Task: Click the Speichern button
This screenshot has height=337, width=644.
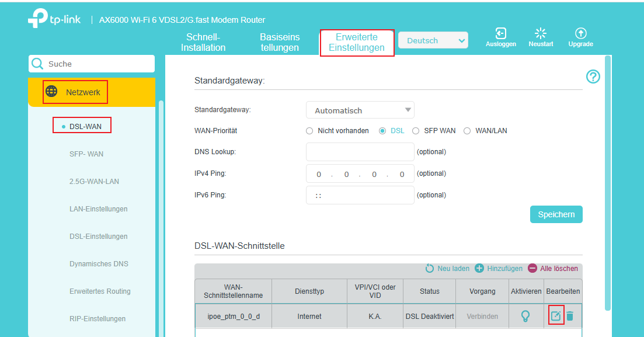Action: point(556,214)
